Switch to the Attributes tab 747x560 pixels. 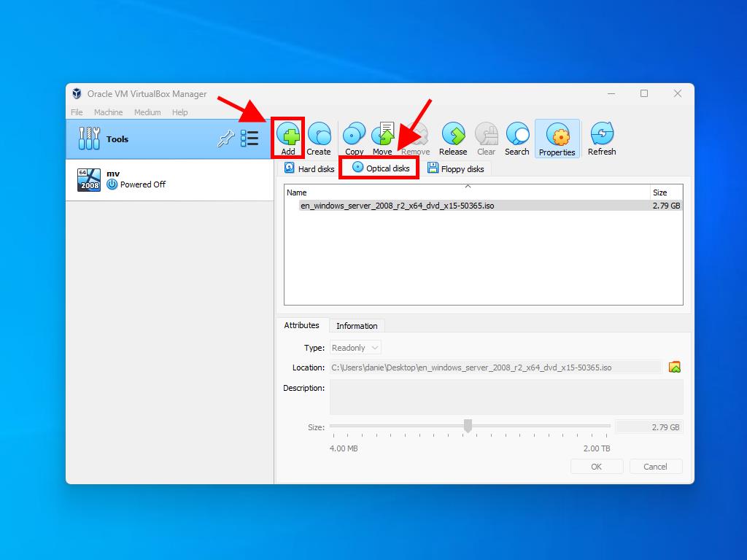coord(301,325)
